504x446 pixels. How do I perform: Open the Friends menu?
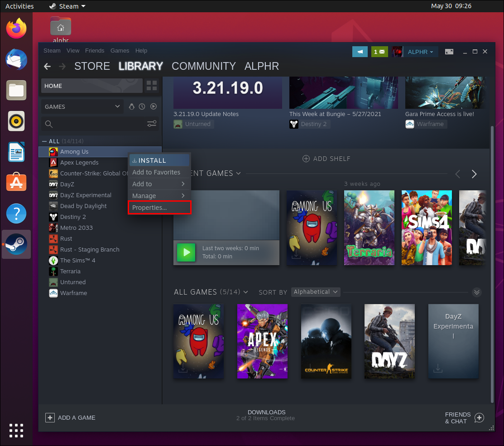pos(95,50)
